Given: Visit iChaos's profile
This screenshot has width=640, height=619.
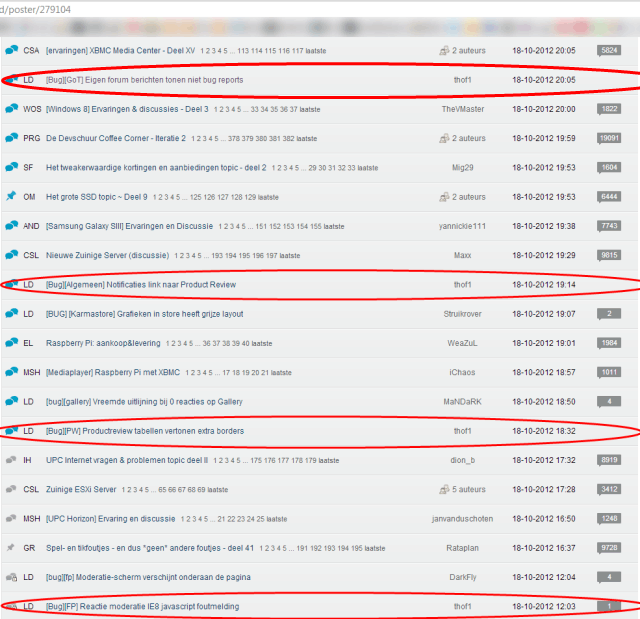Looking at the screenshot, I should [x=462, y=373].
